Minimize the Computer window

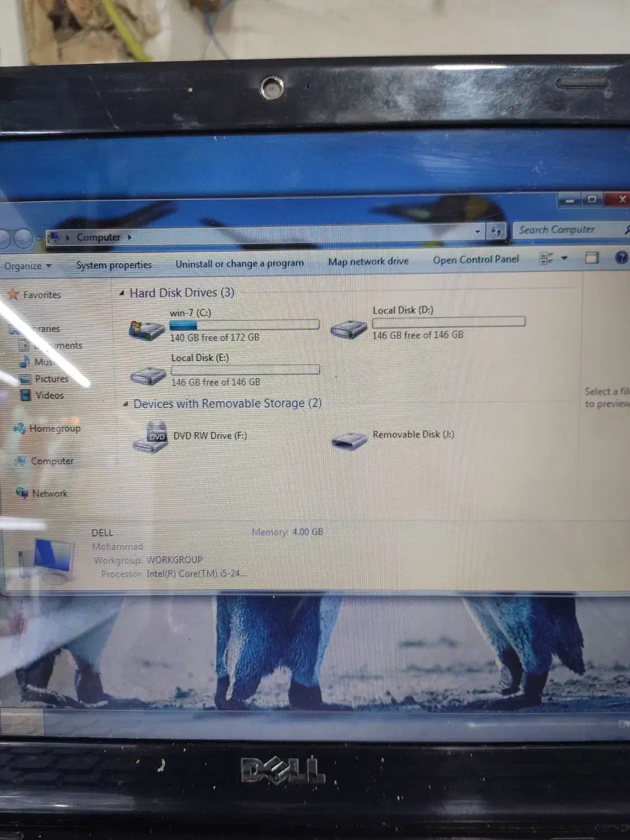(570, 199)
